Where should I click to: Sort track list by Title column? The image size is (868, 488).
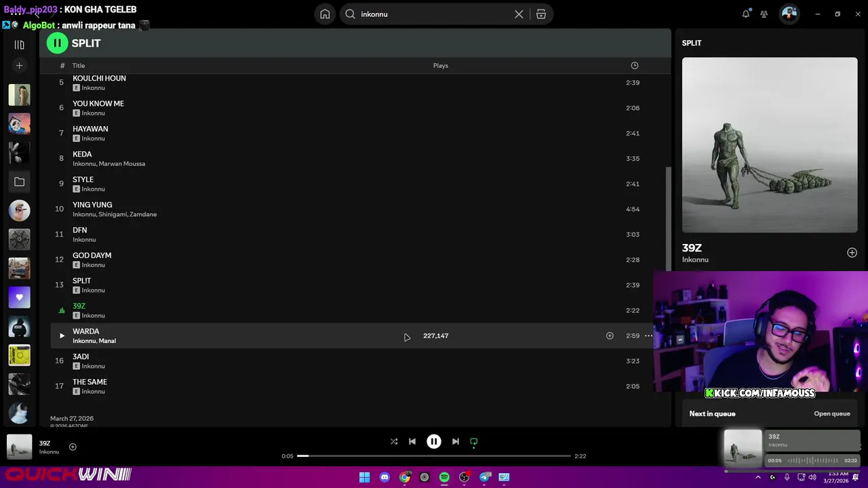tap(79, 66)
